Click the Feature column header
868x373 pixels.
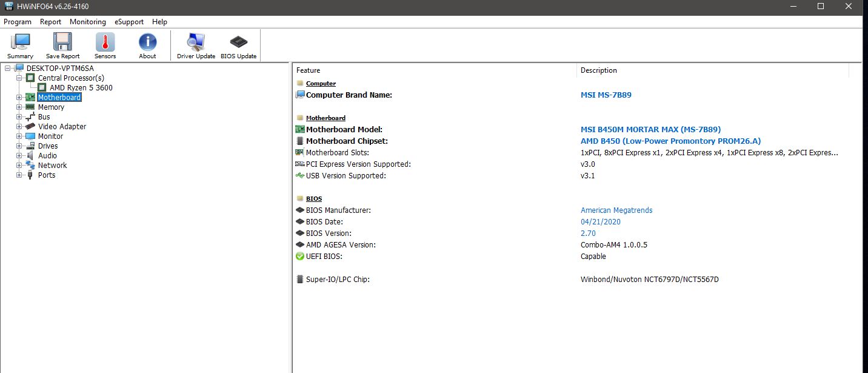435,70
